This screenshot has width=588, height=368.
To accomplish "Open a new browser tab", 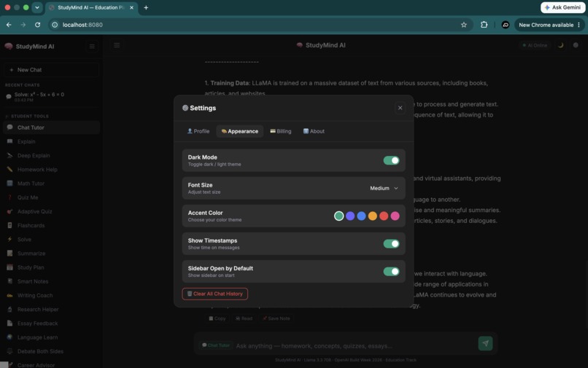I will pyautogui.click(x=146, y=7).
